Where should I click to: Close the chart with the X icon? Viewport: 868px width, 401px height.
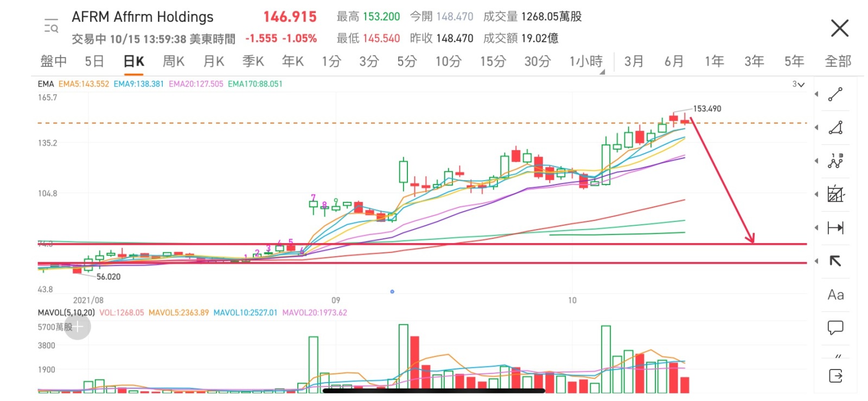[x=839, y=28]
